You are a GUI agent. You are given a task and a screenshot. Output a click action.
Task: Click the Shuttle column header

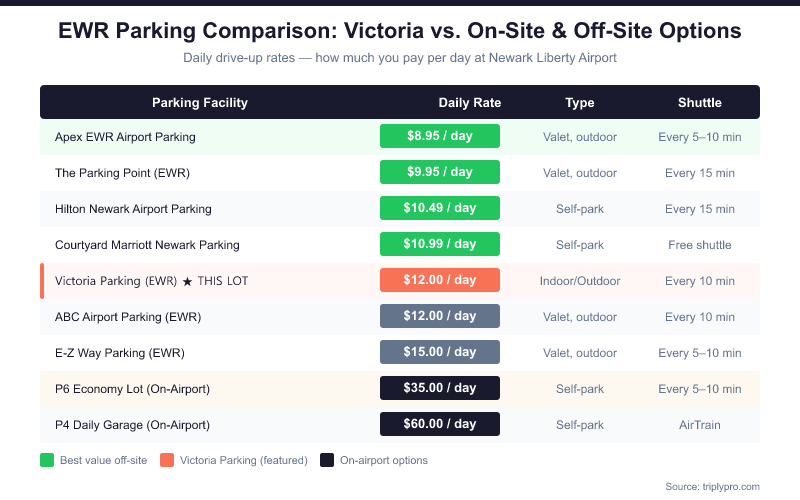coord(699,103)
